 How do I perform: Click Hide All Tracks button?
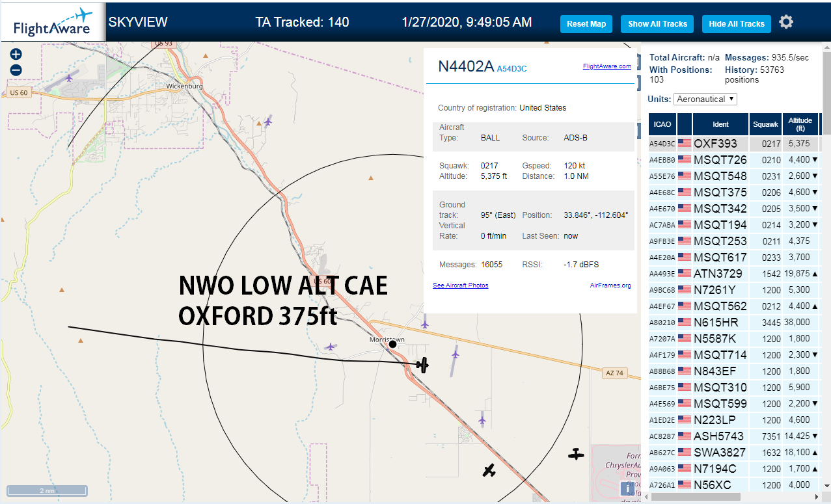pos(737,24)
